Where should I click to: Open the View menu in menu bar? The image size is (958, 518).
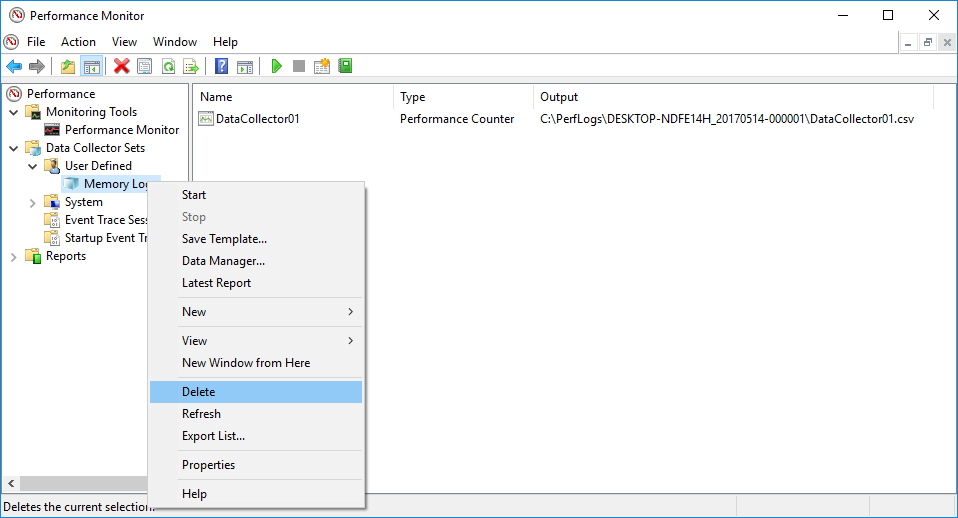[x=124, y=42]
